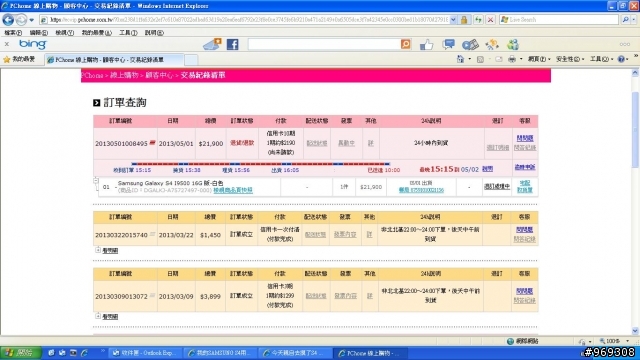Open the address bar history dropdown
The width and height of the screenshot is (640, 360).
(x=453, y=20)
